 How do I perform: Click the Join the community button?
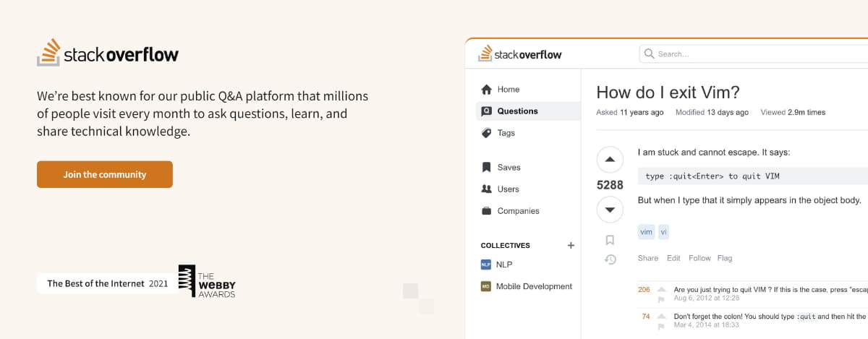[105, 174]
